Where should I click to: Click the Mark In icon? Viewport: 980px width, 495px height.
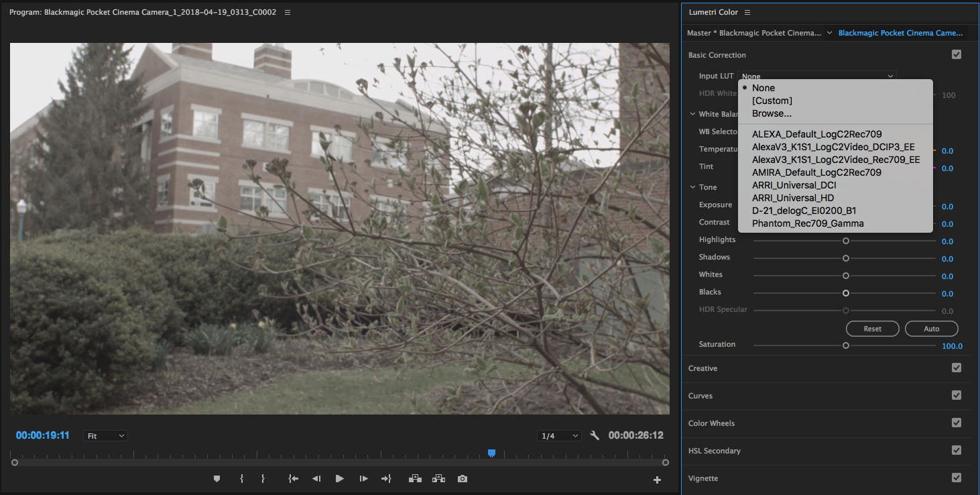tap(241, 478)
